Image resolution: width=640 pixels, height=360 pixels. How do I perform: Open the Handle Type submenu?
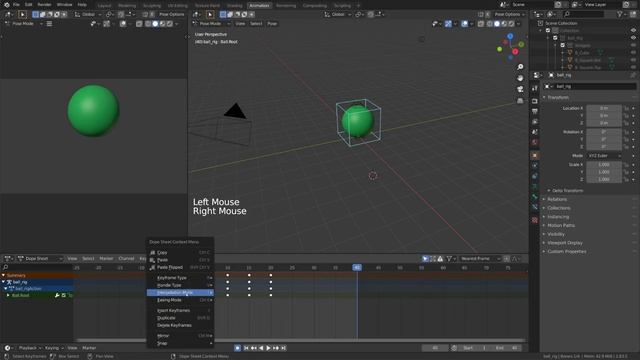(180, 285)
